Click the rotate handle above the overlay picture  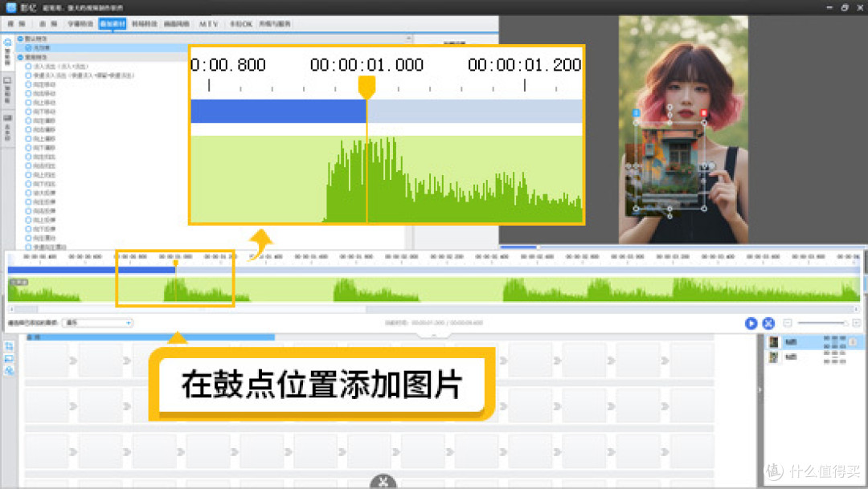click(669, 107)
